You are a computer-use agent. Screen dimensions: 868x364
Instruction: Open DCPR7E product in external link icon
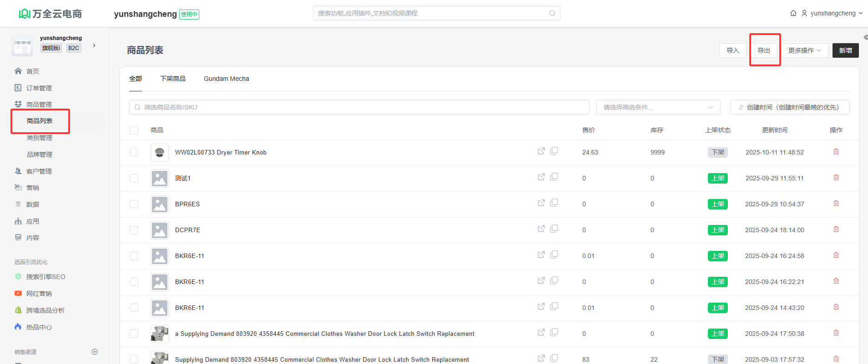click(x=541, y=229)
